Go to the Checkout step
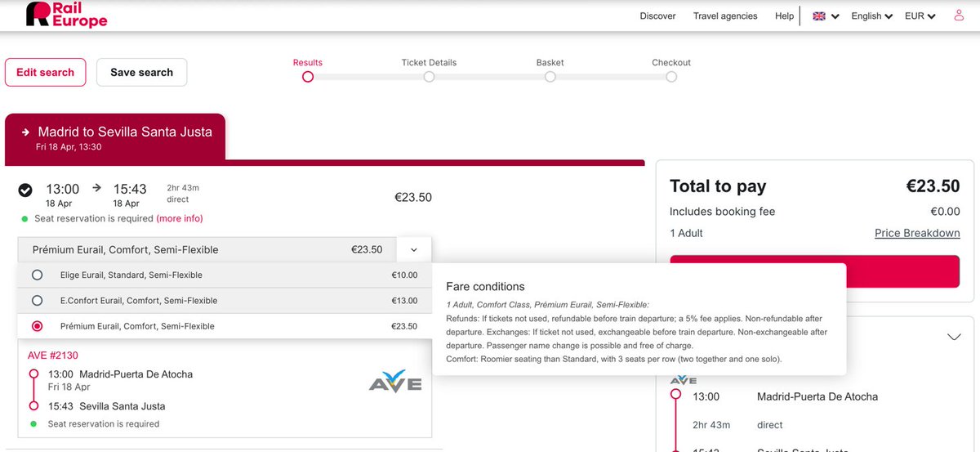 [671, 62]
